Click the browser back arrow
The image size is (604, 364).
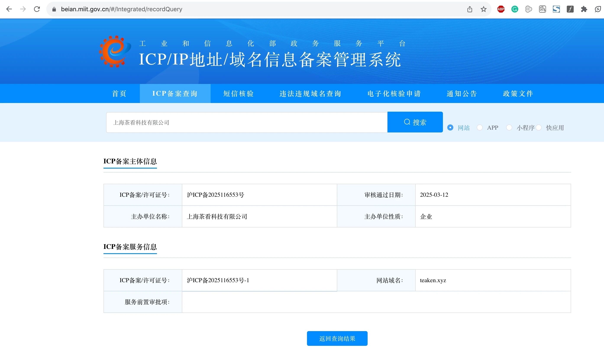(x=9, y=9)
